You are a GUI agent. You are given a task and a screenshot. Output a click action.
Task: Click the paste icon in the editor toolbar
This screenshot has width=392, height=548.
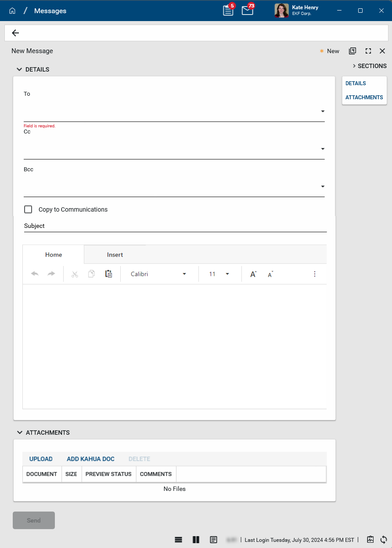click(108, 274)
